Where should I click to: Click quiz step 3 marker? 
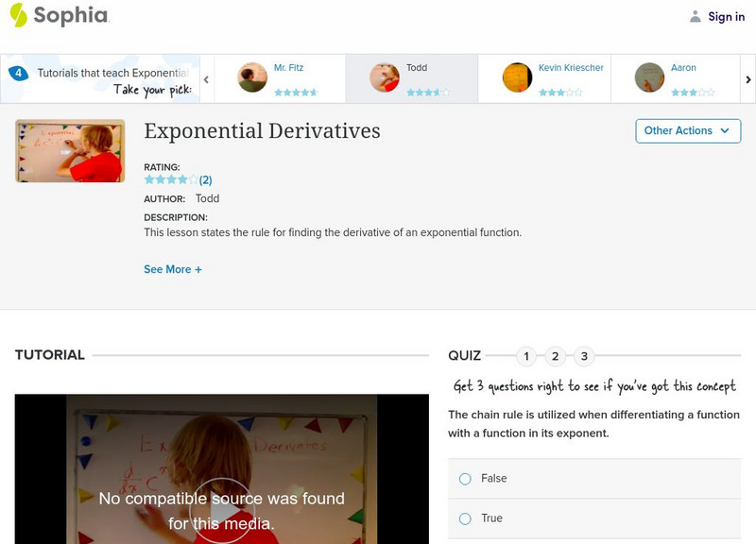(584, 356)
